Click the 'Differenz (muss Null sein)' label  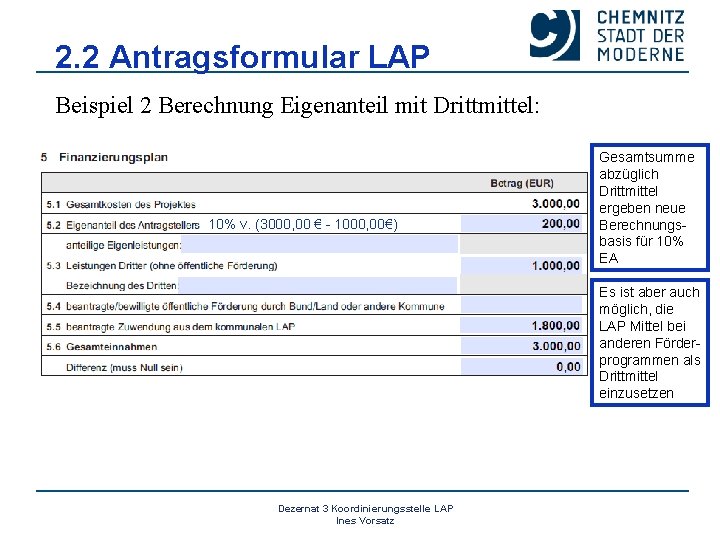click(124, 367)
